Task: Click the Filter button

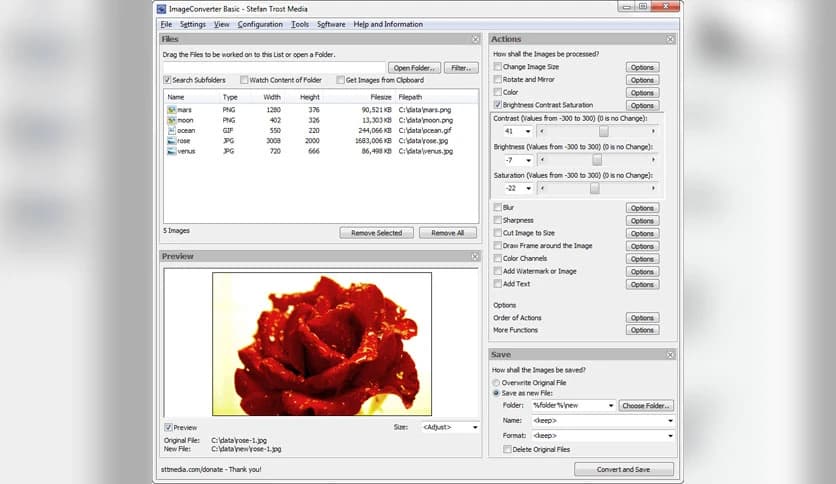Action: click(461, 68)
